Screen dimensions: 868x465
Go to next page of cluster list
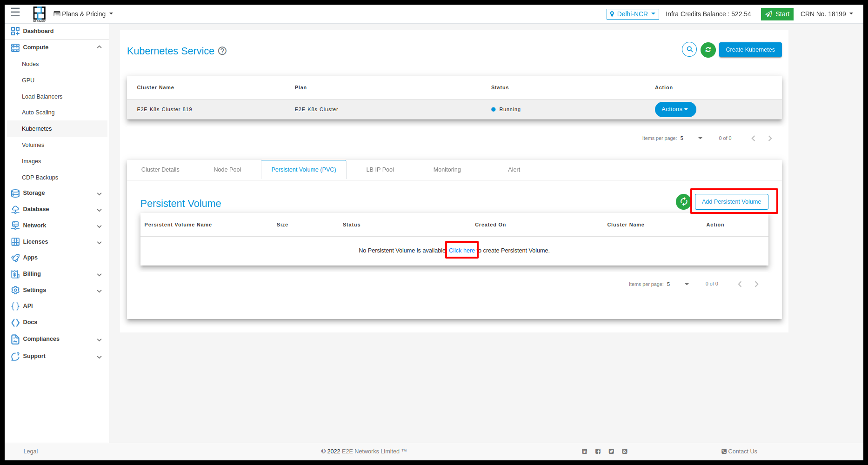tap(770, 138)
